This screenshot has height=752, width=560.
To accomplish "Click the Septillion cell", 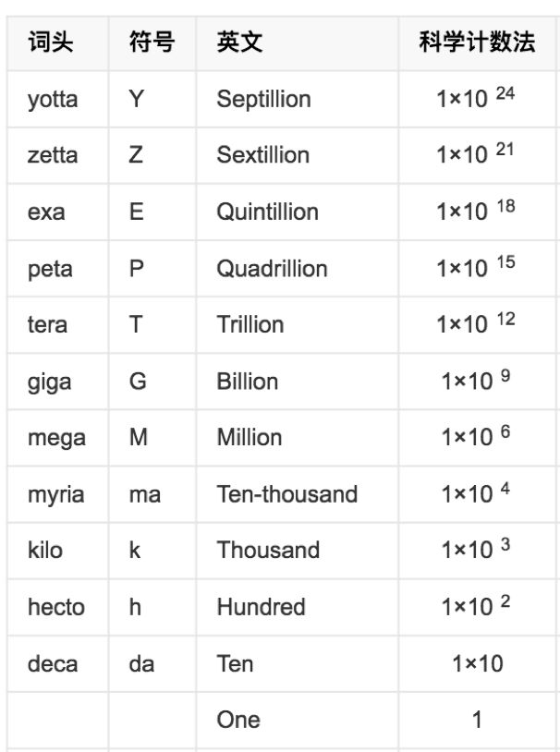I will coord(263,99).
